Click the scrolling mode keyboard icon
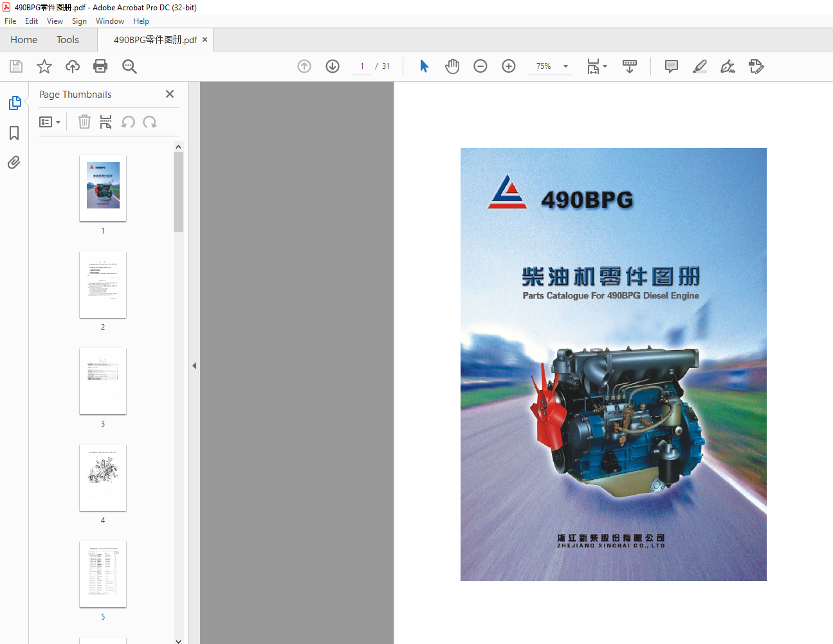The image size is (833, 644). coord(630,66)
